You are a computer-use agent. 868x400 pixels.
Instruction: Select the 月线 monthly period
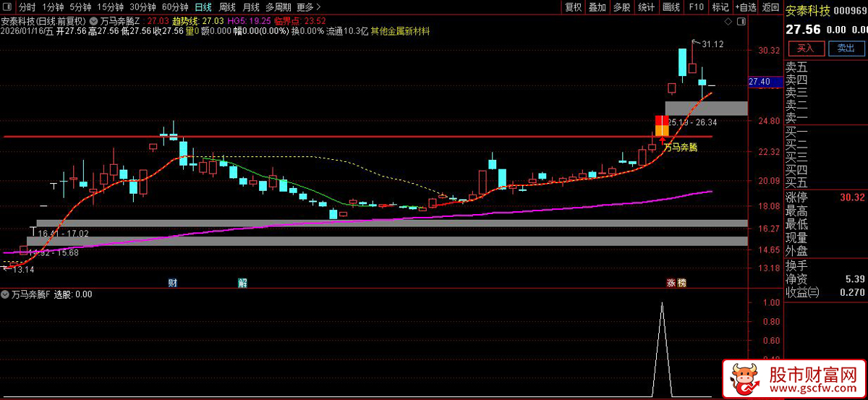click(x=250, y=7)
